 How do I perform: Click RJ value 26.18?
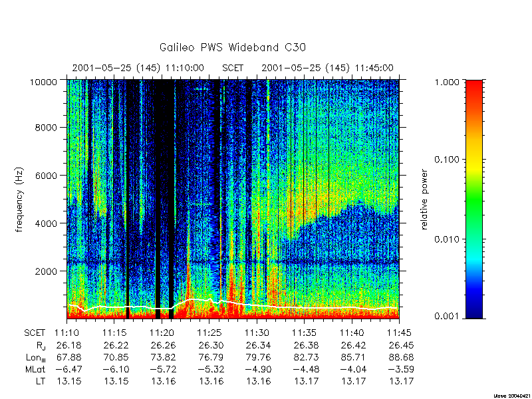point(69,345)
